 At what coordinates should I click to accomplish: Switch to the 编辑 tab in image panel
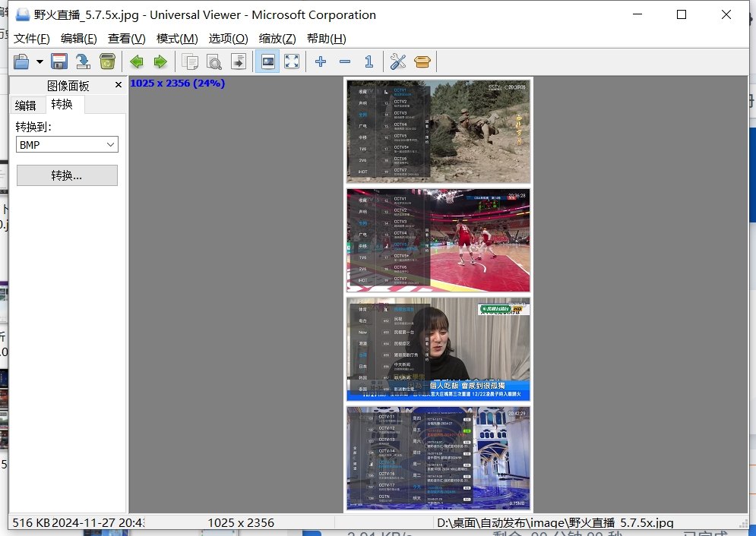[26, 105]
